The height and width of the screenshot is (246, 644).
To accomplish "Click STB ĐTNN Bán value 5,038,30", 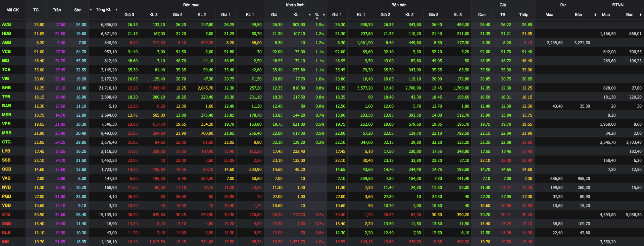I will 634,215.
